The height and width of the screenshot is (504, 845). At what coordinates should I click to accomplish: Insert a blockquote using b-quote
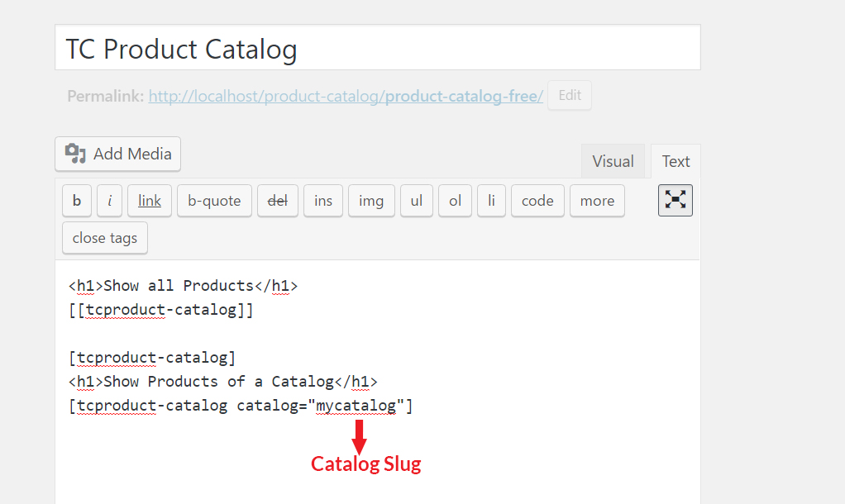tap(214, 201)
